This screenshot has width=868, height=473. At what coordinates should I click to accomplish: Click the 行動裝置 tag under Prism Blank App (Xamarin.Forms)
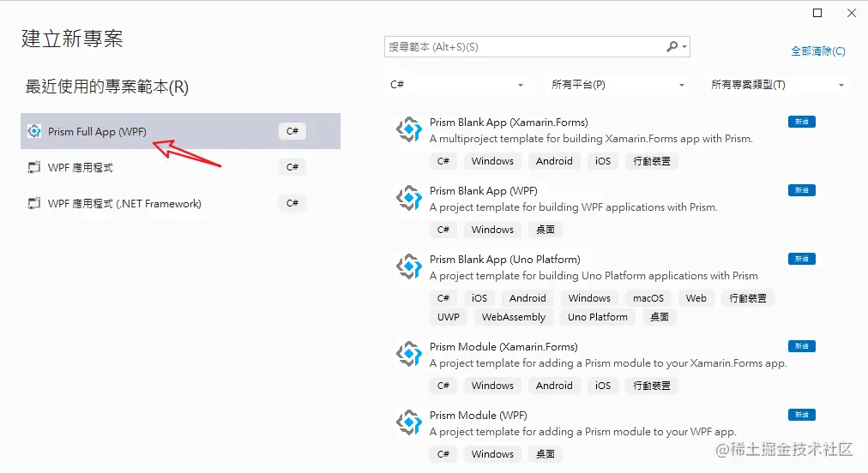pyautogui.click(x=652, y=161)
